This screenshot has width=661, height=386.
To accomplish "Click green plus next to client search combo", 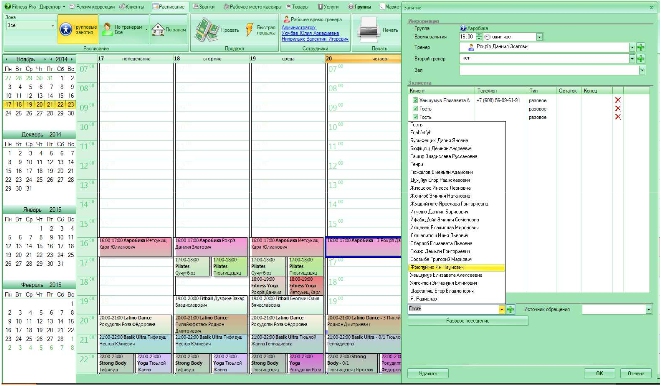I will 510,309.
